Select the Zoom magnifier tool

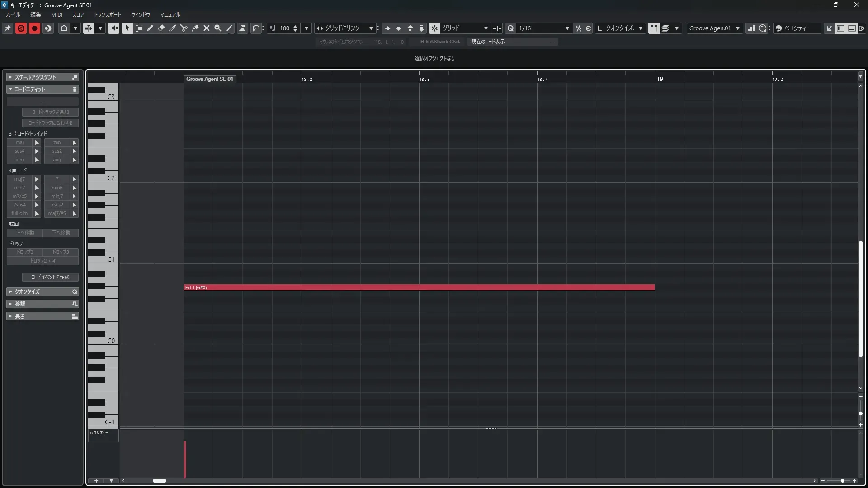point(218,28)
